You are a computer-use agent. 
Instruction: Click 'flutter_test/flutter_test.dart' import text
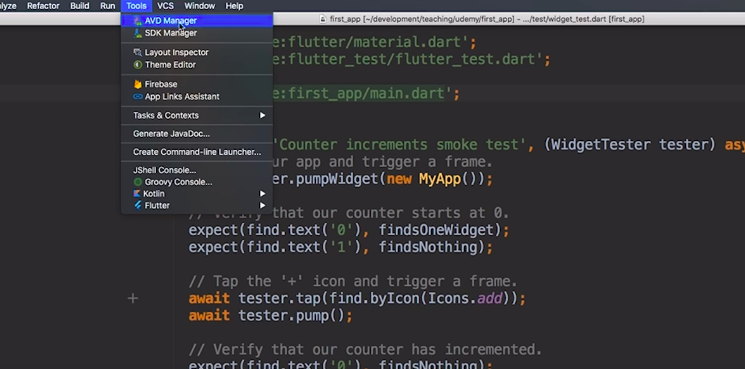coord(410,60)
